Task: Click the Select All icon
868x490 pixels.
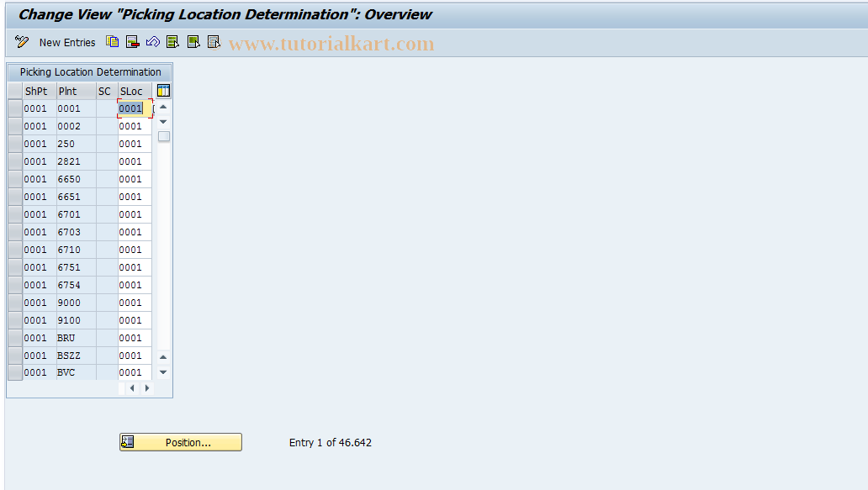Action: click(172, 42)
